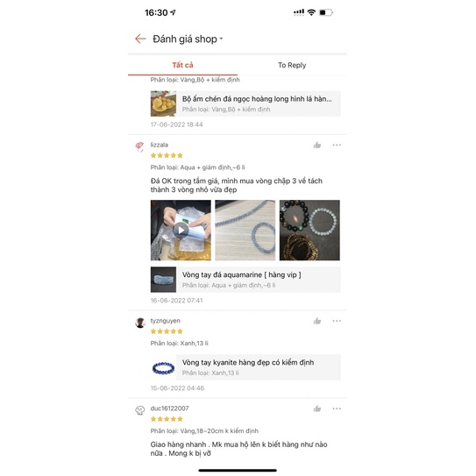The image size is (476, 476).
Task: Tap the blue kyanite bracelet thumbnail
Action: point(163,367)
